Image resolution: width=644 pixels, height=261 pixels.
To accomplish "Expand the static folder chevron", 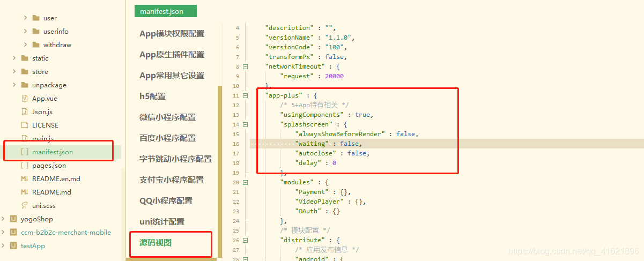I will click(x=14, y=58).
